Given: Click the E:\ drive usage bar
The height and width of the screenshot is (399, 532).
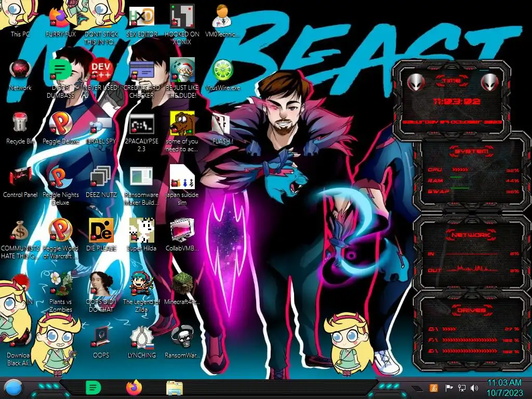Looking at the screenshot, I should point(470,351).
